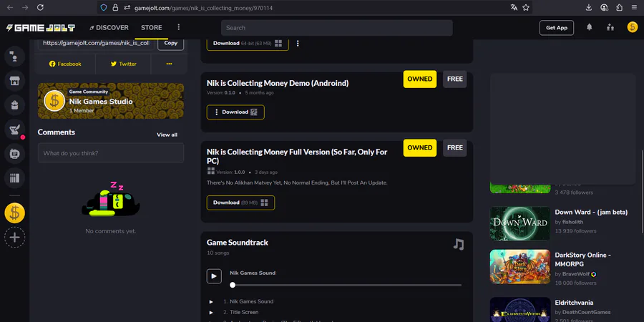The height and width of the screenshot is (322, 644).
Task: Open the chat icon atop left sidebar
Action: click(x=14, y=57)
